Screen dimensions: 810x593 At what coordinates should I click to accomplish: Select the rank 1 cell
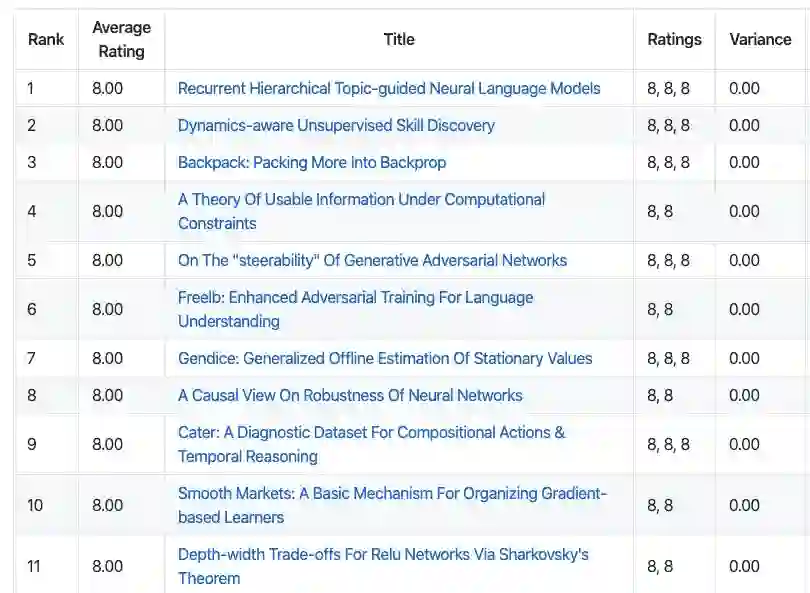46,88
